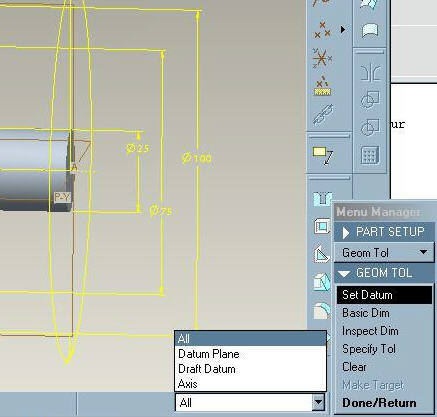Open the selection filter dropdown arrow

click(318, 402)
